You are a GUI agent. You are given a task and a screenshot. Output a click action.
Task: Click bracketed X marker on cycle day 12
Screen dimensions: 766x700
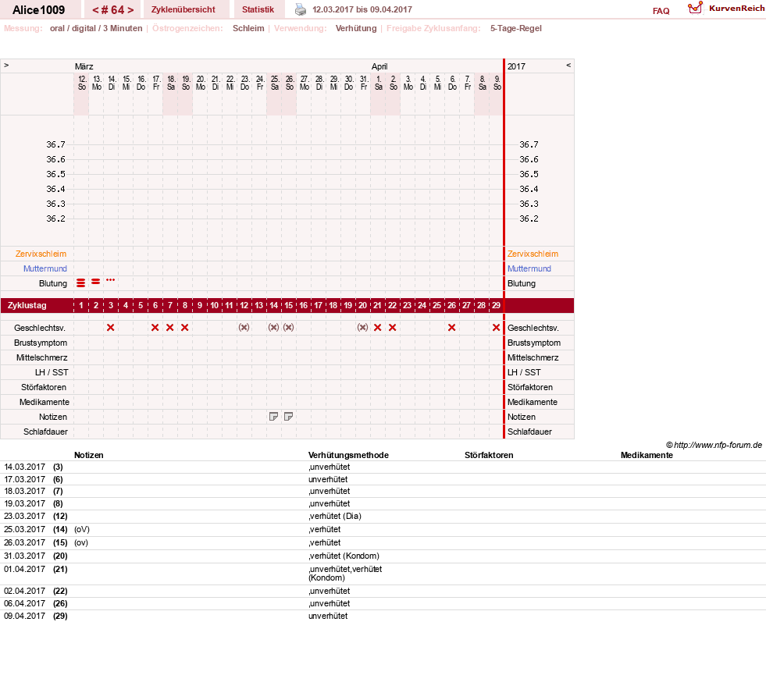tap(244, 328)
